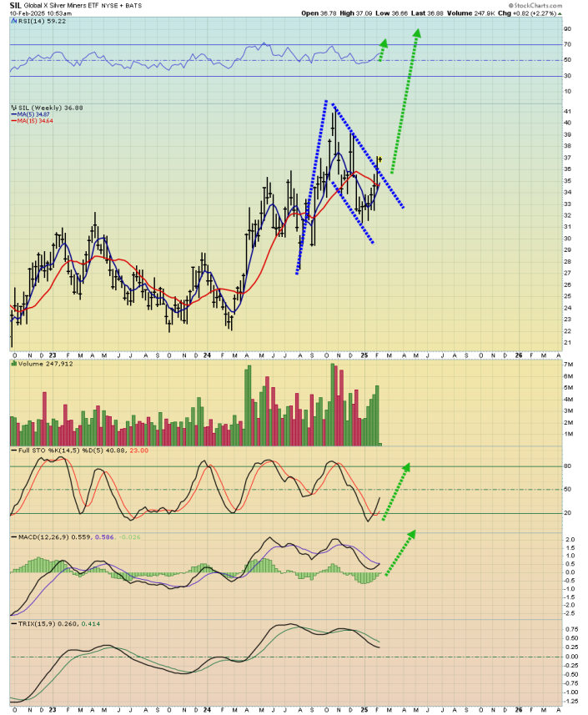Select the SIL ticker symbol heading
Screen dimensions: 588x715
point(16,6)
